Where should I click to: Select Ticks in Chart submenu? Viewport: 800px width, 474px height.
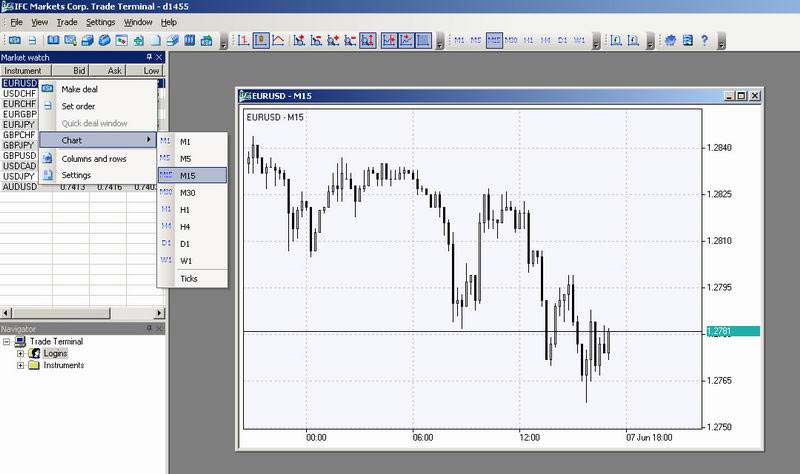pos(189,279)
